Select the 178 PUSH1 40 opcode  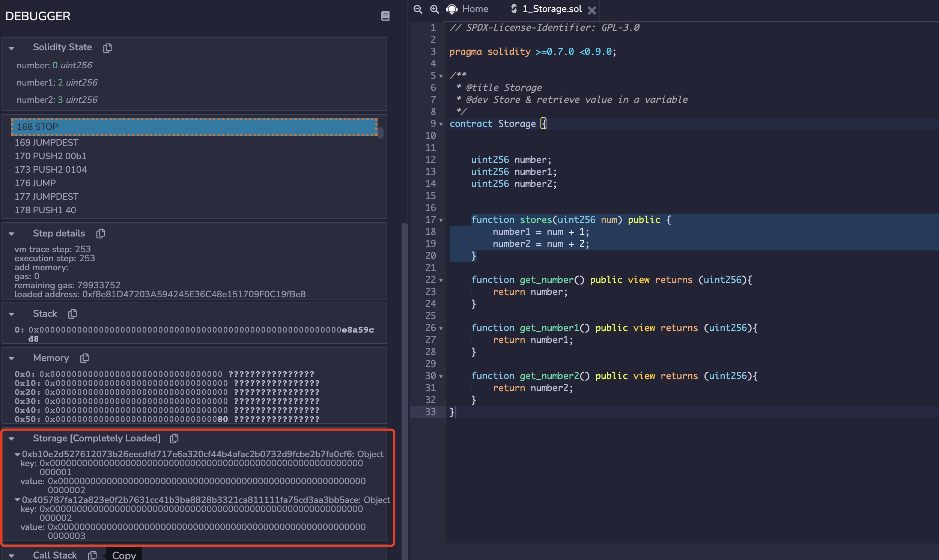[194, 211]
